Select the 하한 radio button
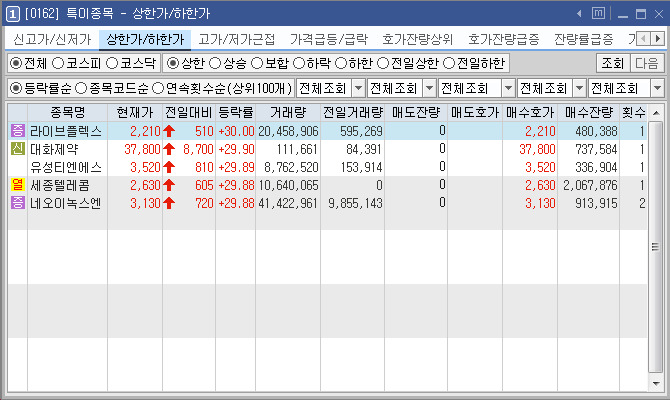This screenshot has width=670, height=400. (x=341, y=64)
